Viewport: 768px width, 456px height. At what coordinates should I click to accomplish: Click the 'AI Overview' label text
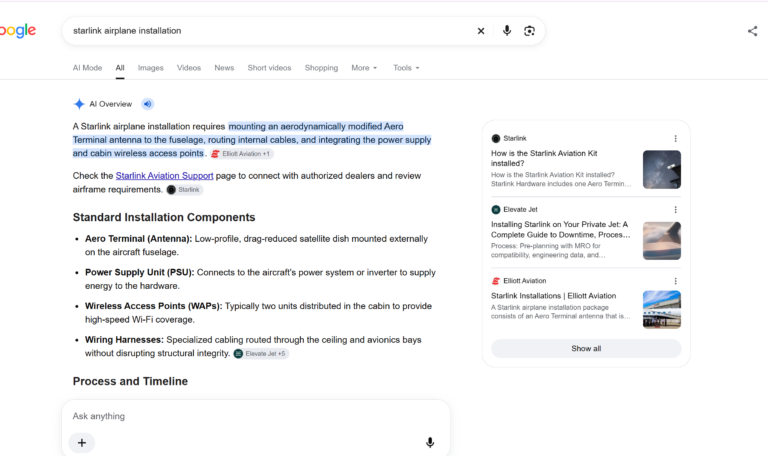[x=111, y=104]
